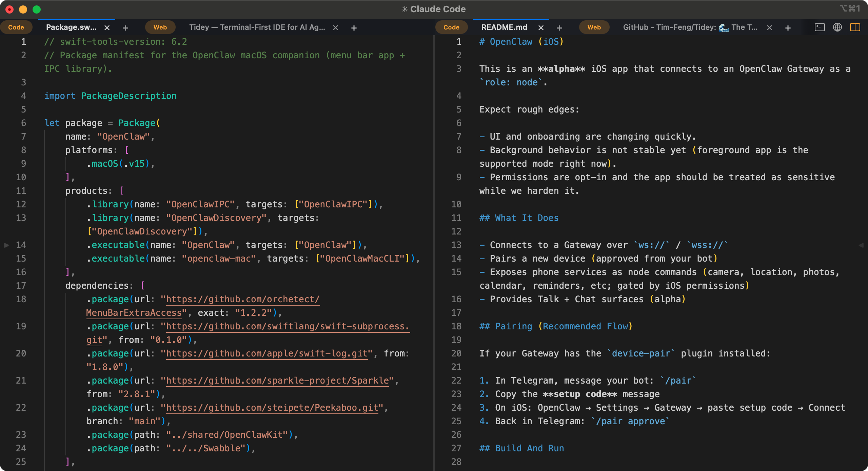The width and height of the screenshot is (868, 471).
Task: Open the integrated terminal panel
Action: (x=820, y=27)
